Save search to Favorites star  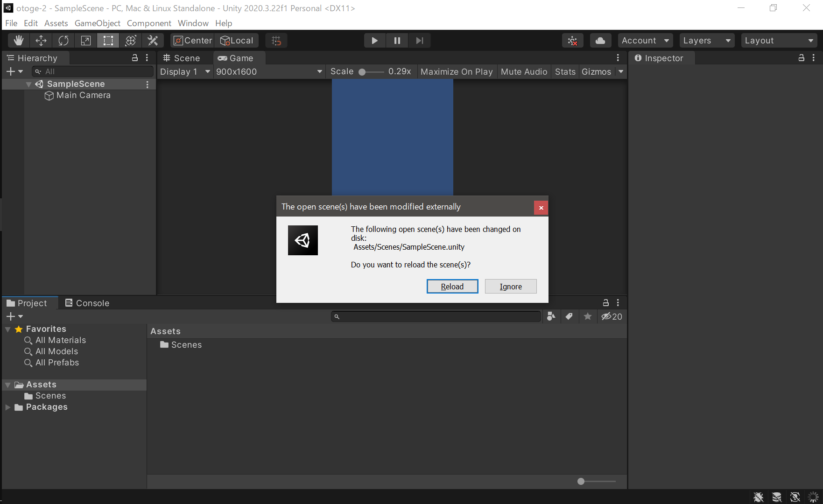click(588, 316)
